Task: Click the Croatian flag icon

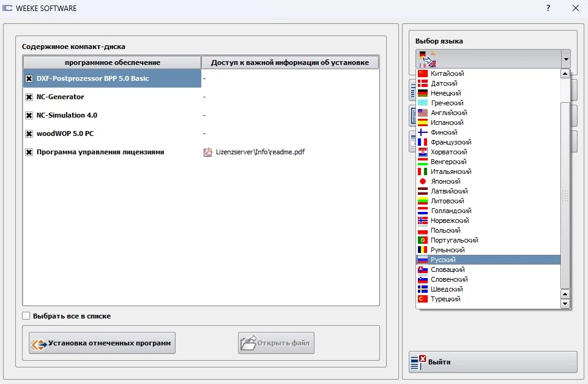Action: point(423,152)
